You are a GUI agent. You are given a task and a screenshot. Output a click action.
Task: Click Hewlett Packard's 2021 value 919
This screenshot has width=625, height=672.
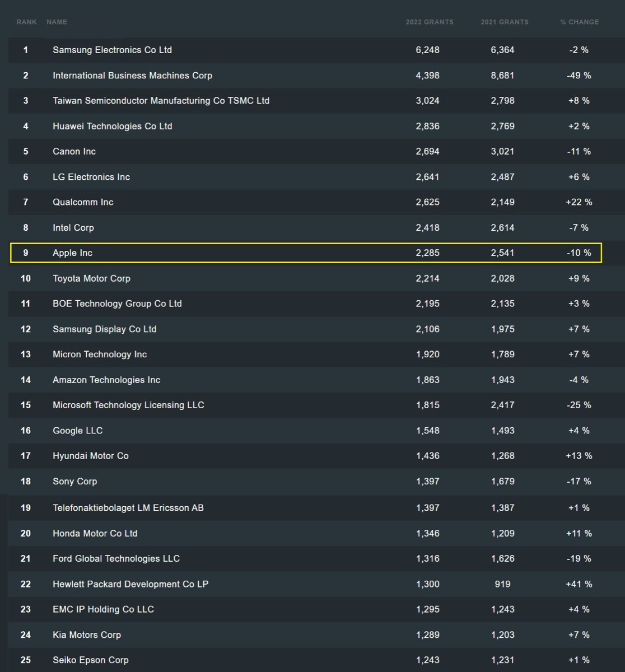point(502,584)
